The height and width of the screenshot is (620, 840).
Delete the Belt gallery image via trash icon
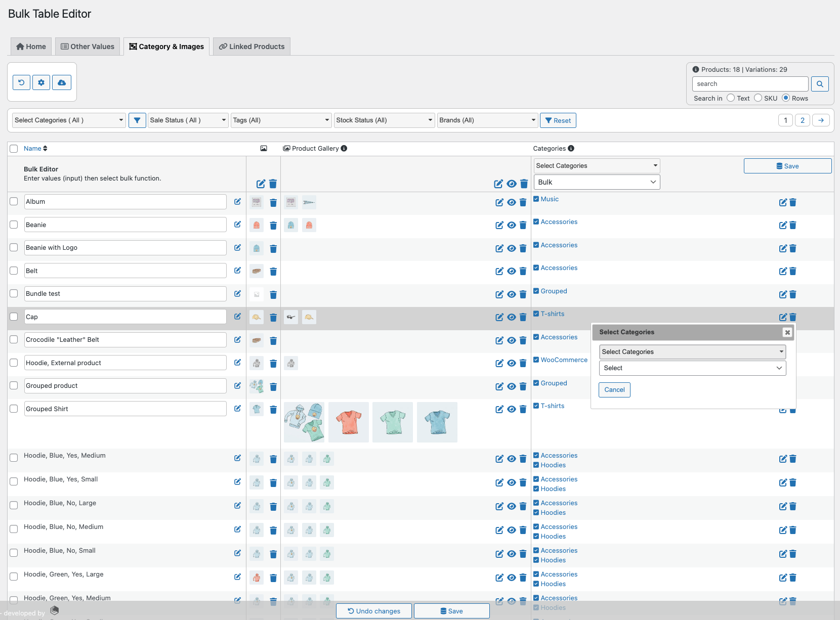(274, 272)
